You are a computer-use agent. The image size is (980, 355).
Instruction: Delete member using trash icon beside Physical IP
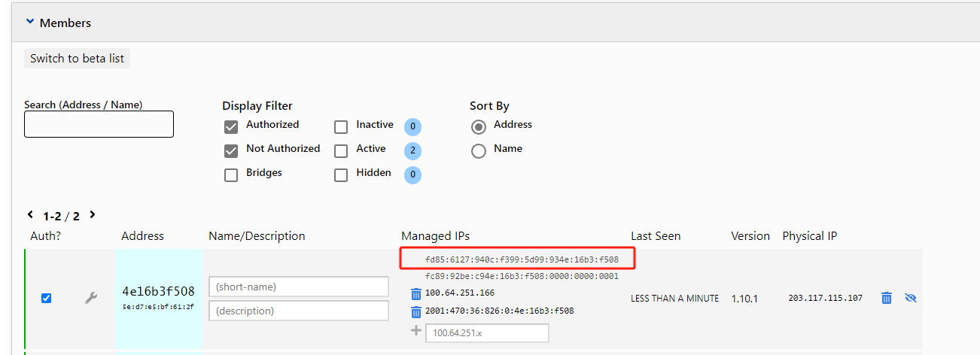coord(887,298)
